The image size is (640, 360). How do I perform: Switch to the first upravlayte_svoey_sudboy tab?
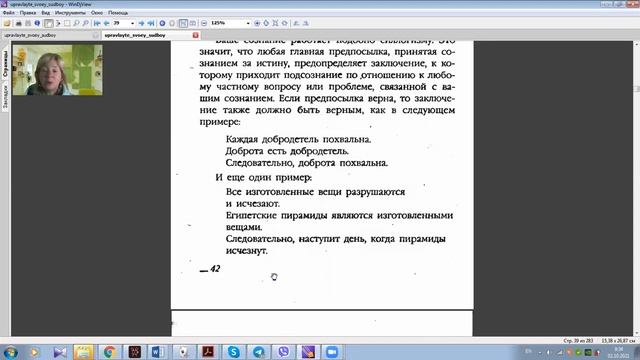(51, 35)
